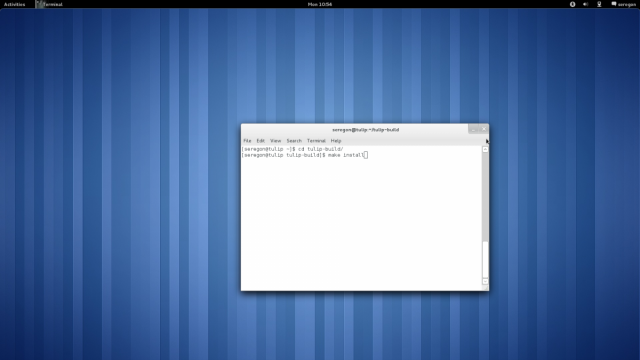Image resolution: width=640 pixels, height=360 pixels.
Task: Click the scrollbar down arrow in terminal
Action: click(485, 281)
